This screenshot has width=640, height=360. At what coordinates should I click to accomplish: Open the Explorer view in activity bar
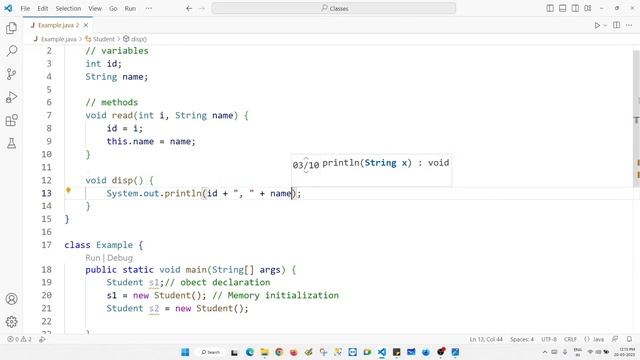(11, 28)
